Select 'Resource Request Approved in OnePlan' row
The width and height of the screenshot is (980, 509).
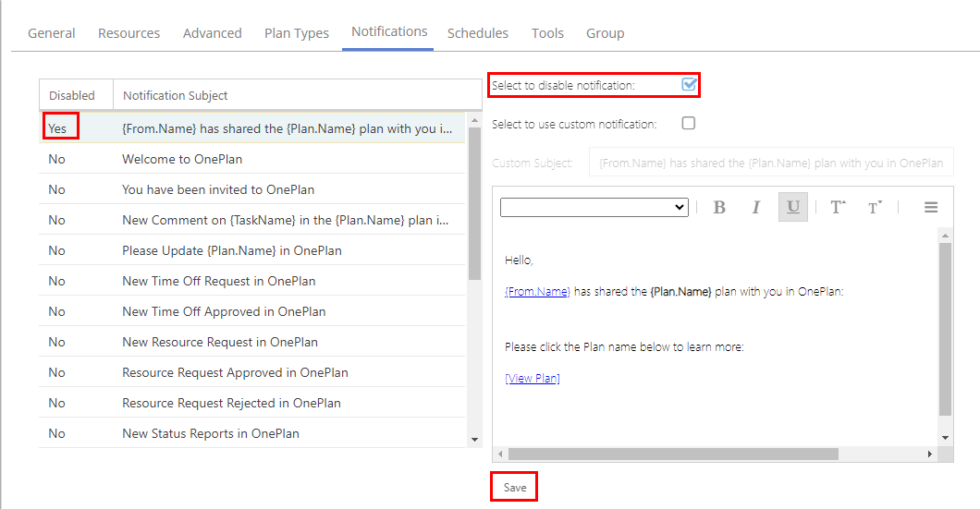pos(251,373)
